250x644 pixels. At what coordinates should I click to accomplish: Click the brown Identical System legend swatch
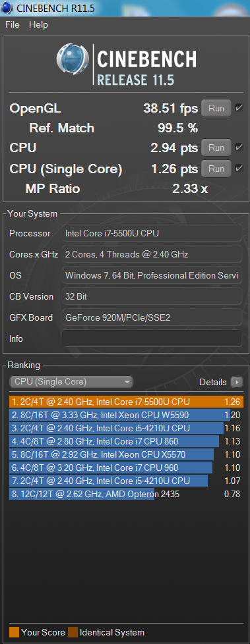click(73, 631)
